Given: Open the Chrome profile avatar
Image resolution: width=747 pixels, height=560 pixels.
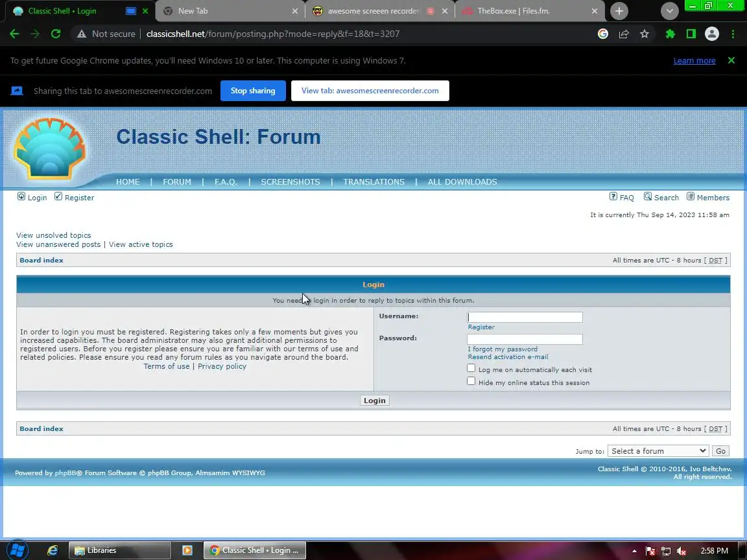Looking at the screenshot, I should (x=712, y=34).
